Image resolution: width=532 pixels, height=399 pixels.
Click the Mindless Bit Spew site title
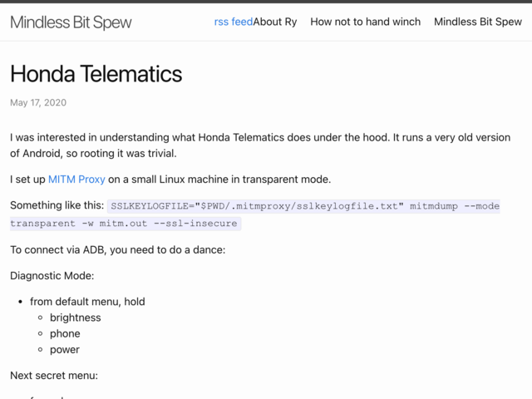[x=71, y=22]
